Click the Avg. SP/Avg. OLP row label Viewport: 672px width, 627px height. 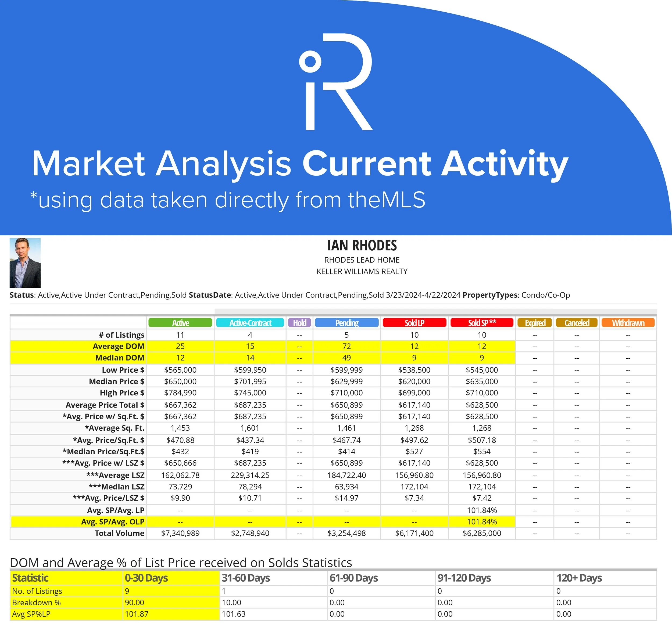(x=113, y=522)
